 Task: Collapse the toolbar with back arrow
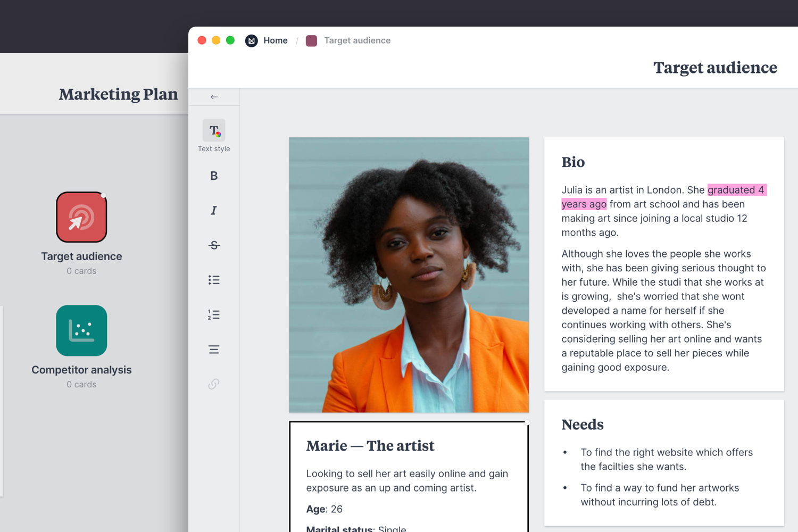pos(214,97)
